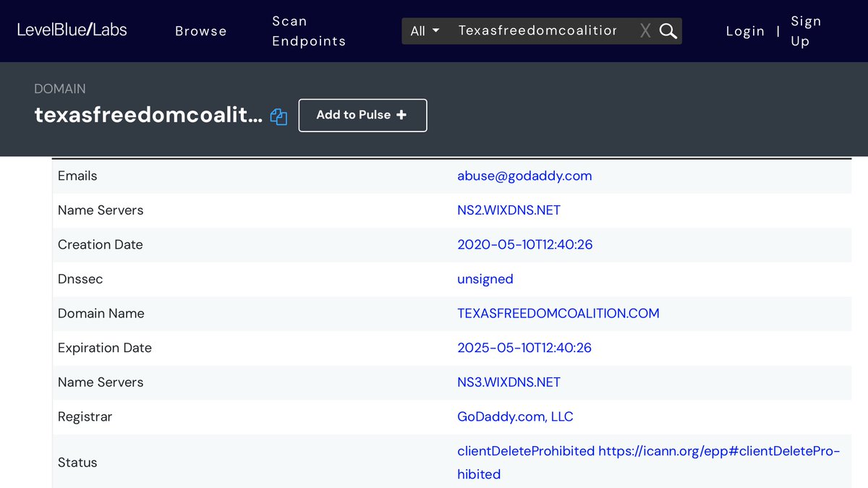Select the NS3.WIXDNS.NET name server link
Screen dimensions: 868x488
(509, 382)
